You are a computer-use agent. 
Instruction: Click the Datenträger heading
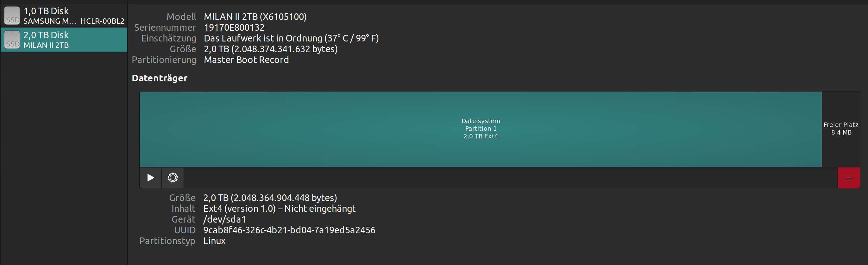159,78
